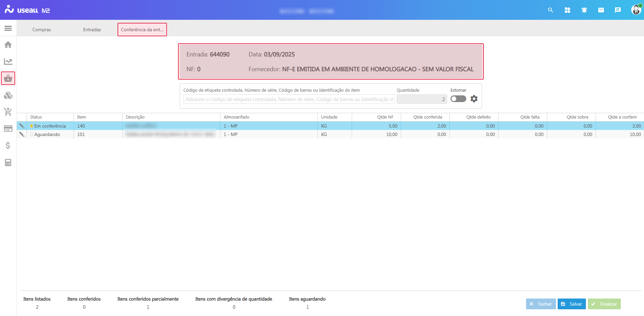This screenshot has width=644, height=316.
Task: Switch to the Entradas tab
Action: (x=92, y=30)
